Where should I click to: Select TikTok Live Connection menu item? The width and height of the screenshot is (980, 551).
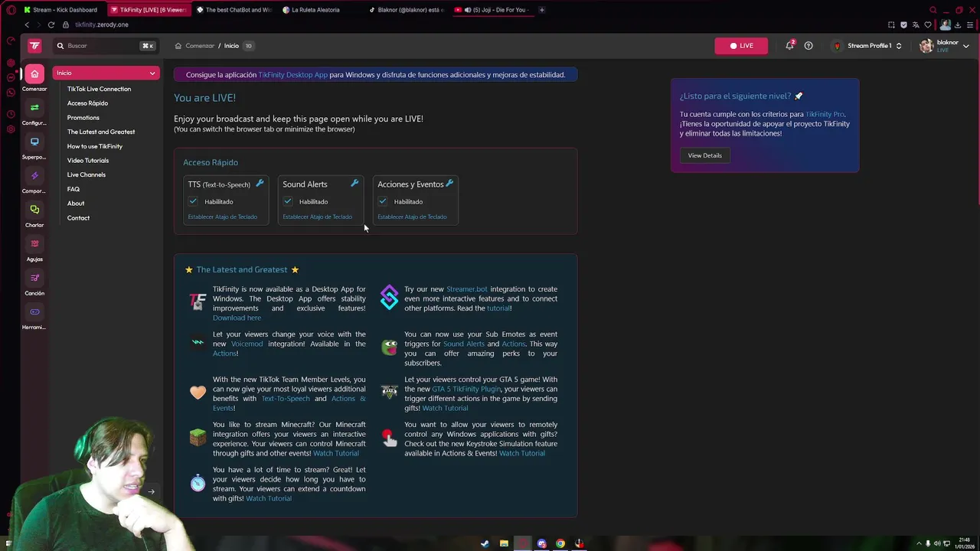pyautogui.click(x=99, y=89)
